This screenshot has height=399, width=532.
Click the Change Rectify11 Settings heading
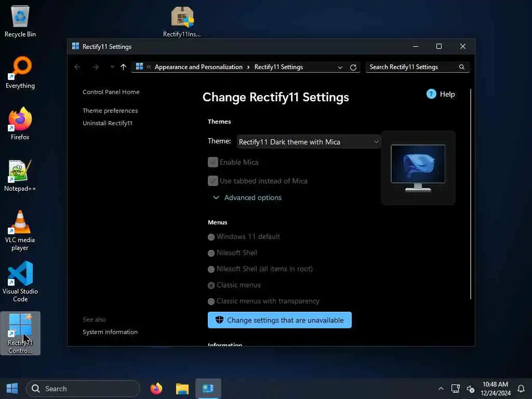click(275, 97)
